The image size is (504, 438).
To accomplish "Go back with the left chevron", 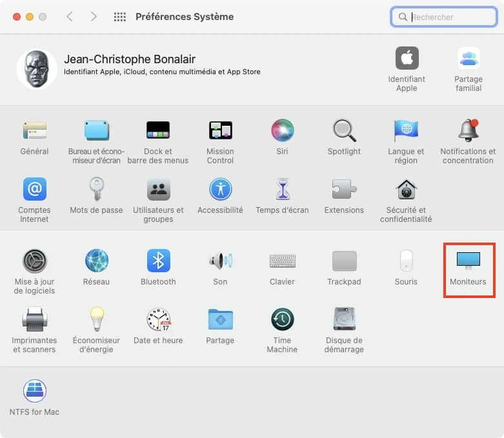I will point(70,16).
